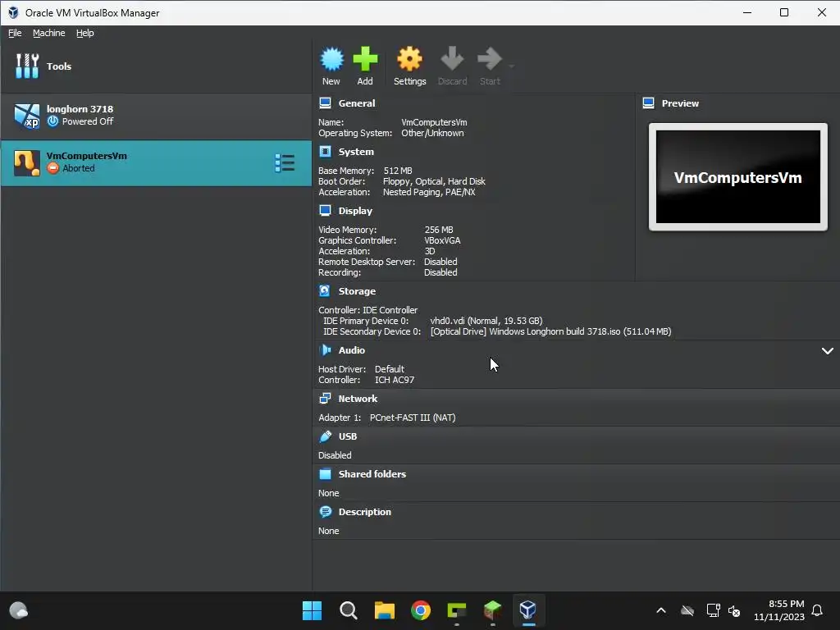Viewport: 840px width, 630px height.
Task: Click the Start arrow icon
Action: 489,59
